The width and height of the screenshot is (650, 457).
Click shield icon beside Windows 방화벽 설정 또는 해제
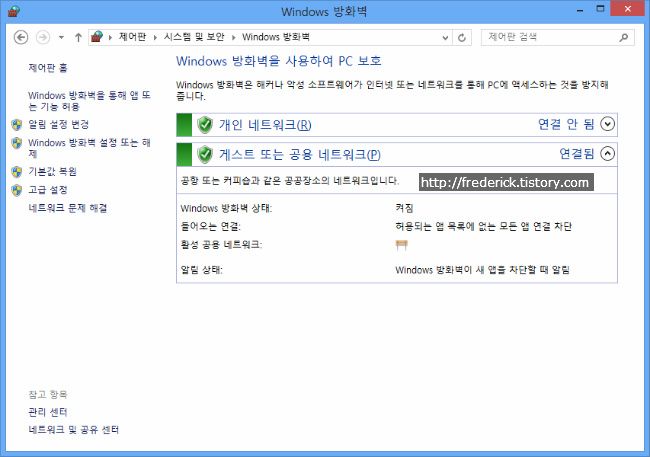tap(17, 143)
